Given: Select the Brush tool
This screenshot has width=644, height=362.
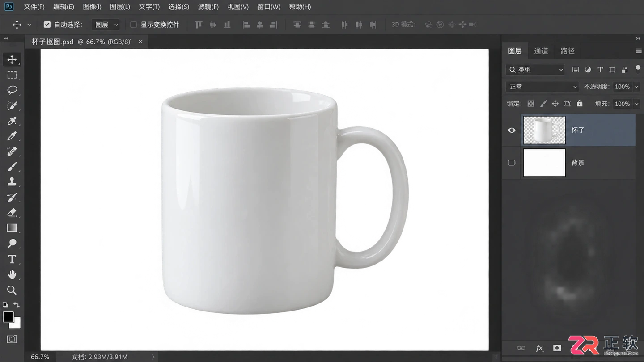Looking at the screenshot, I should [x=12, y=166].
